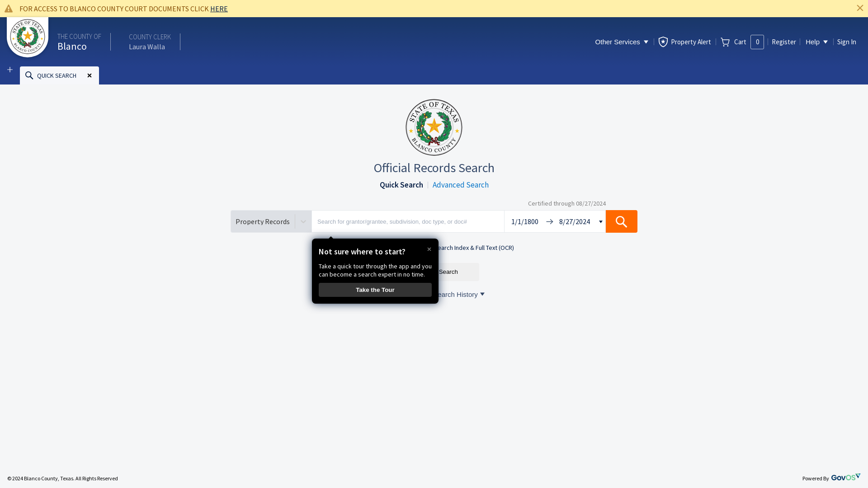
Task: Run search with orange magnifier button
Action: coord(622,221)
